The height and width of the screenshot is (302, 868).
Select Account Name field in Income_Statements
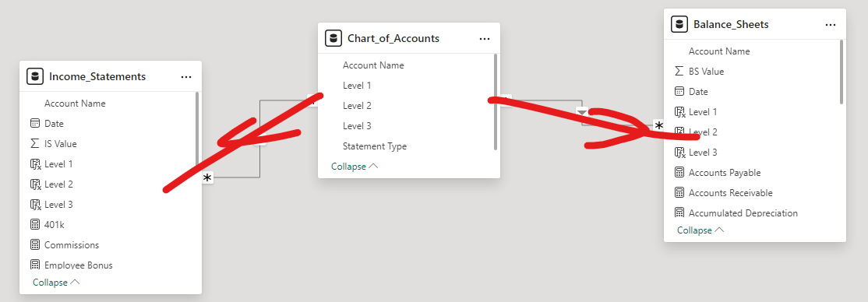point(75,104)
